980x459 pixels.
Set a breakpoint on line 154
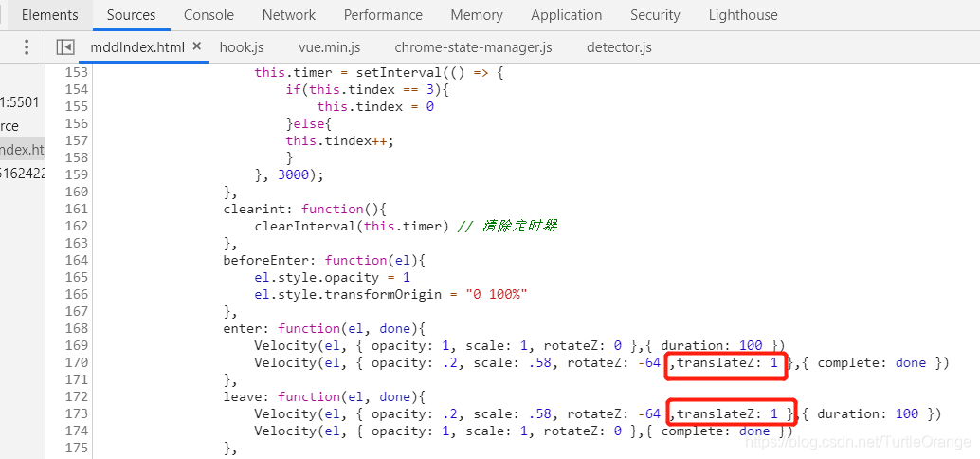click(x=76, y=89)
